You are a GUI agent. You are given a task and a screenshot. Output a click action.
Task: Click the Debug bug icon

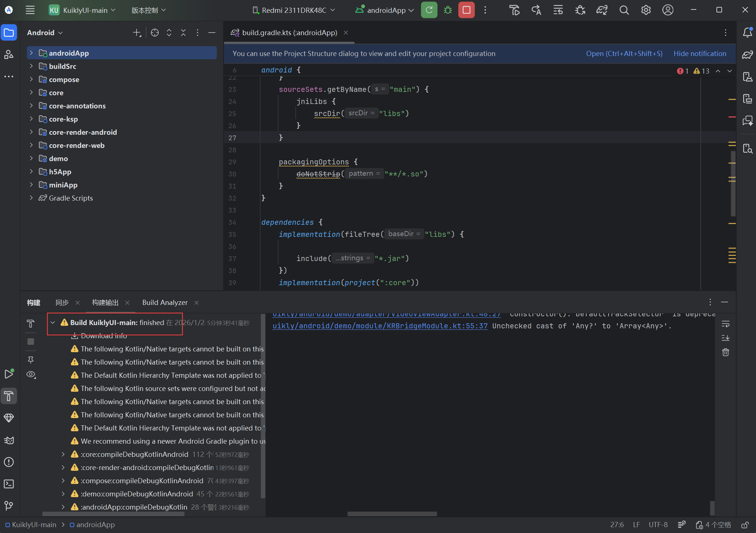tap(448, 10)
